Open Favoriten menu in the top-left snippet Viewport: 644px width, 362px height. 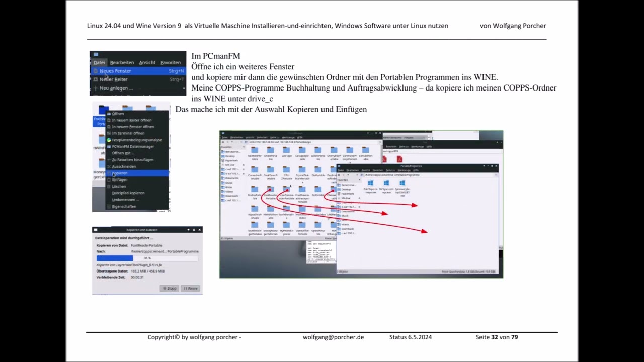pyautogui.click(x=171, y=62)
